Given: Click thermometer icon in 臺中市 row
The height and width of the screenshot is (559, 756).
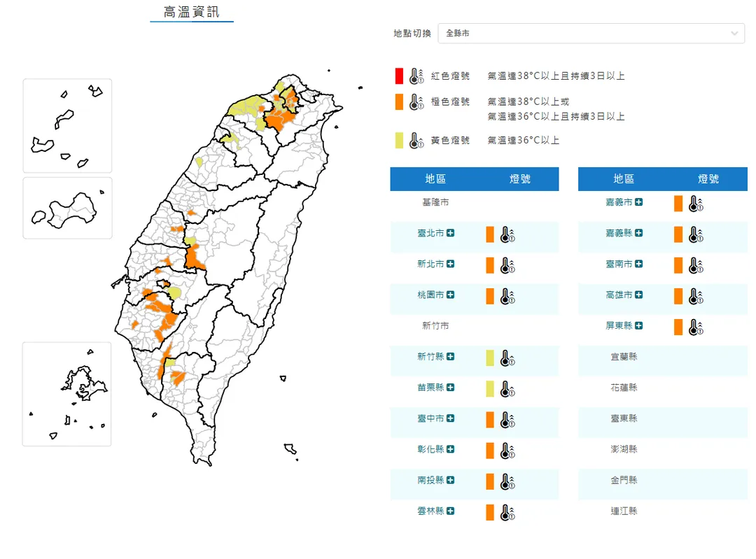Looking at the screenshot, I should point(507,420).
